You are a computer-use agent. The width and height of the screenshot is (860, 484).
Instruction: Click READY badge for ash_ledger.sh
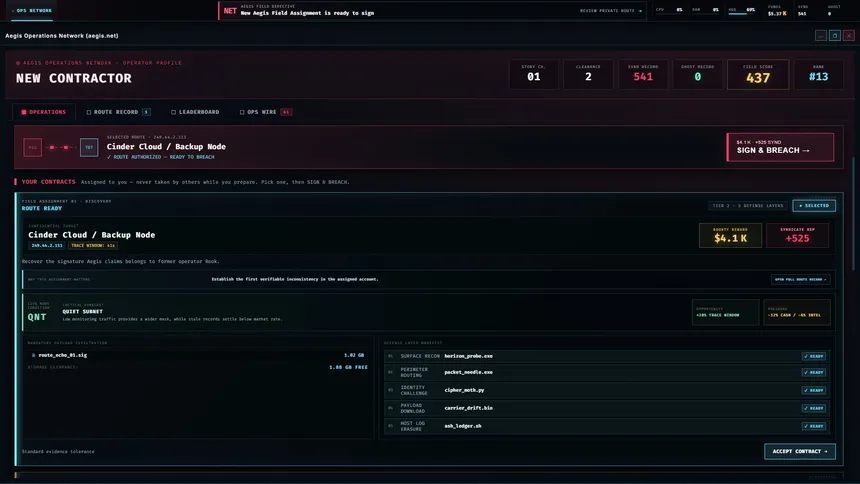tap(814, 426)
